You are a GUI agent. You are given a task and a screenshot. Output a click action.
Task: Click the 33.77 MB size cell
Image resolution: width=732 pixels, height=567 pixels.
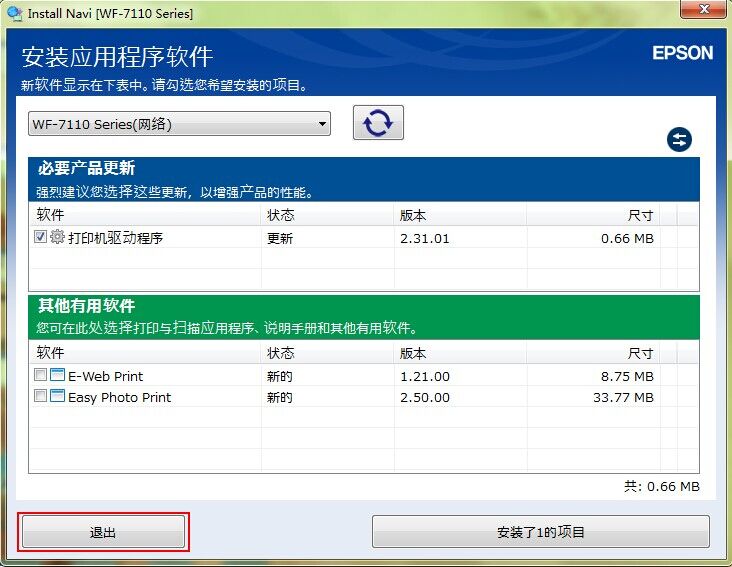624,397
